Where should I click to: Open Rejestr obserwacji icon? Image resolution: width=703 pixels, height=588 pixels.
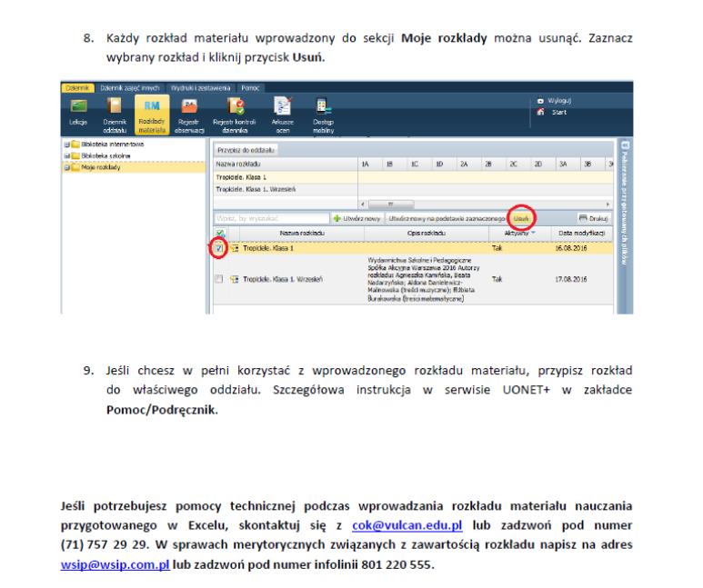coord(189,115)
